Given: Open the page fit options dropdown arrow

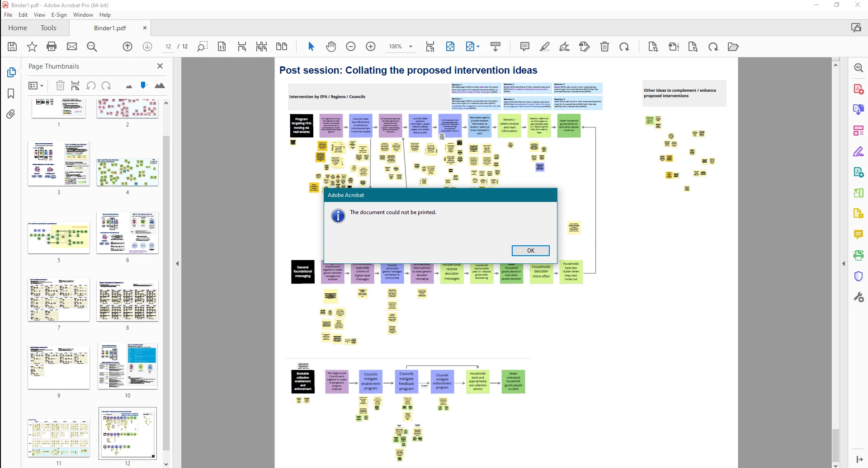Looking at the screenshot, I should click(x=478, y=47).
